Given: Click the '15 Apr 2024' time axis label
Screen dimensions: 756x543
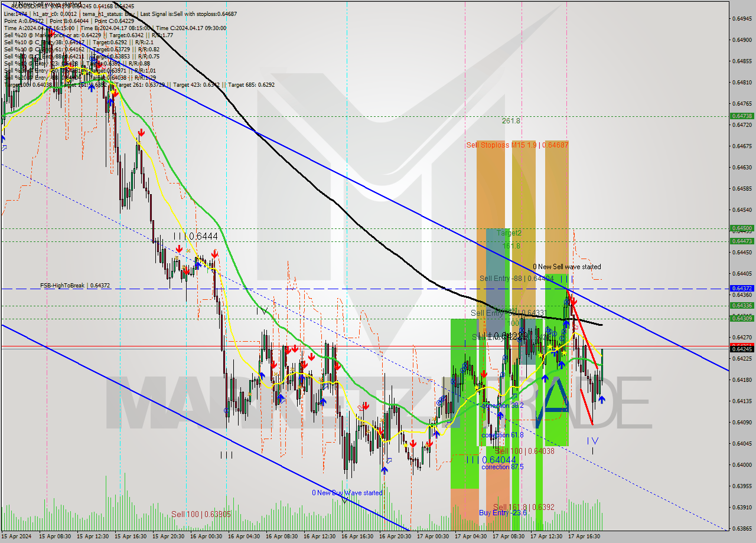Looking at the screenshot, I should tap(17, 537).
